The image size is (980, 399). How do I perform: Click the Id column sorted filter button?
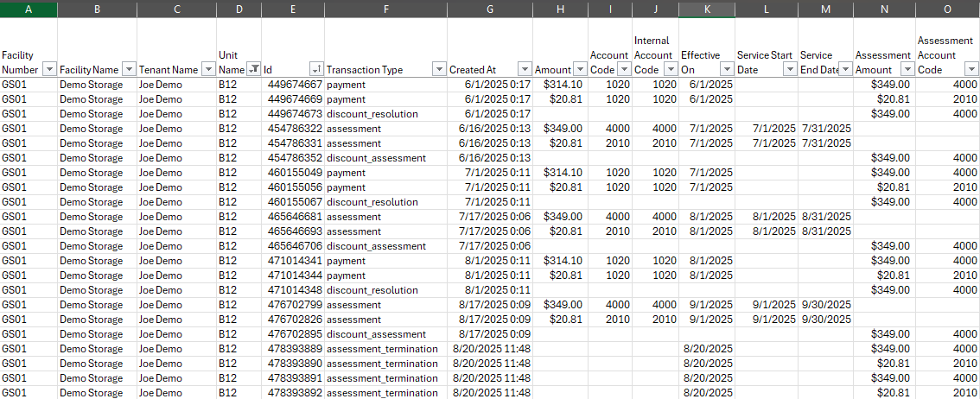coord(317,70)
